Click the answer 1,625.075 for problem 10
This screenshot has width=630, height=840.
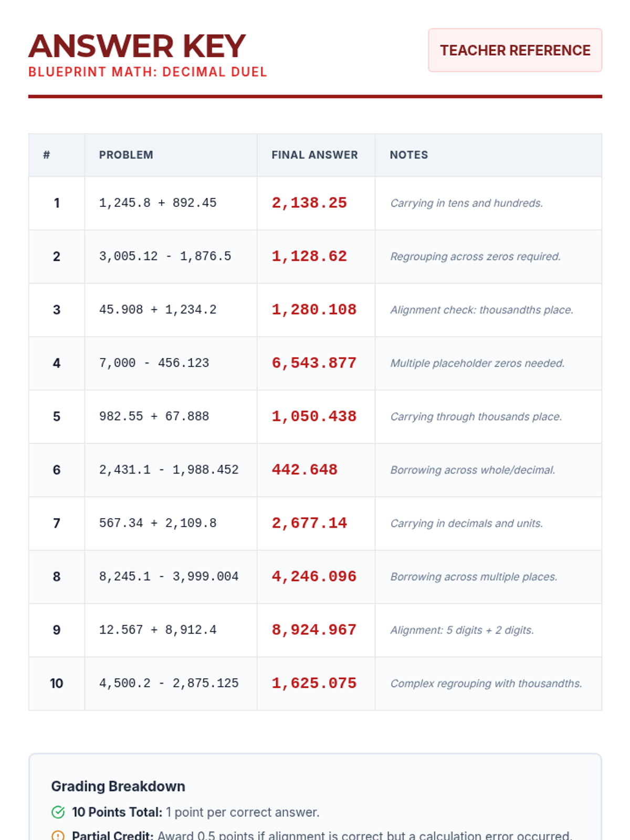pyautogui.click(x=314, y=684)
